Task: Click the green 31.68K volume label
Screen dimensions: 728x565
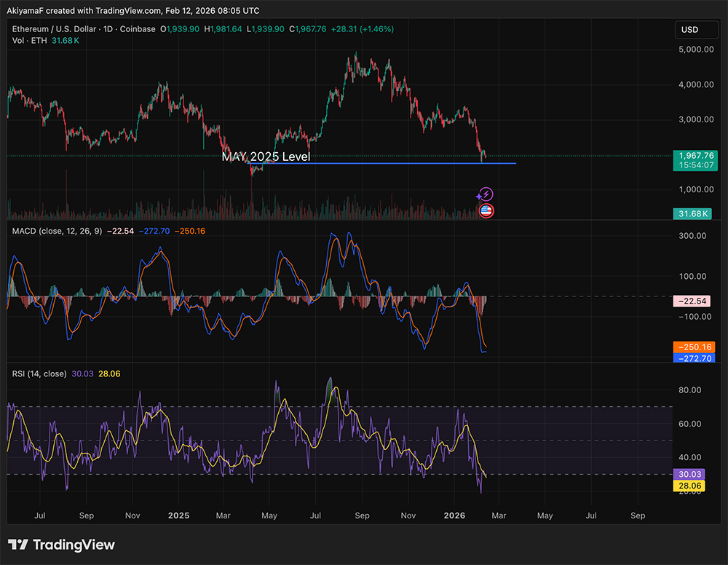Action: pyautogui.click(x=691, y=213)
